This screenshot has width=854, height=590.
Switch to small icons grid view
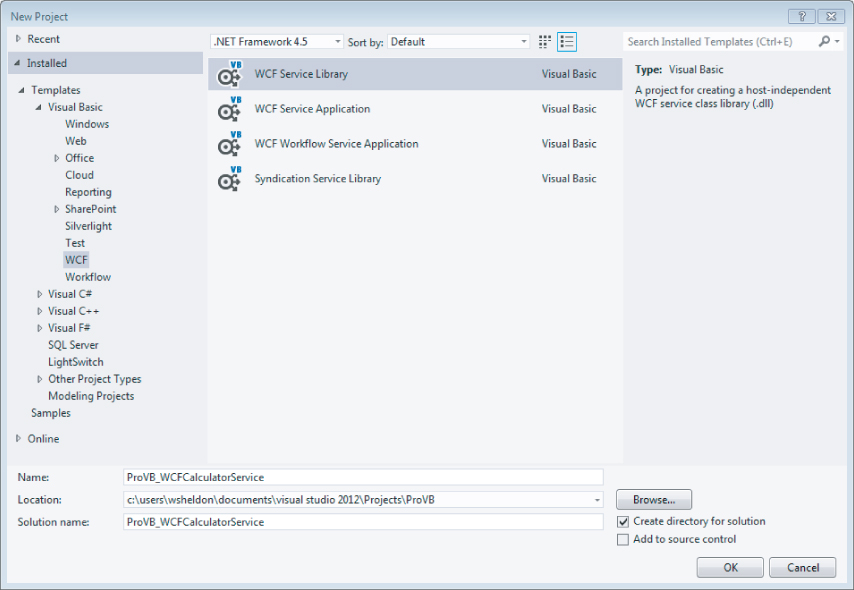(x=545, y=42)
